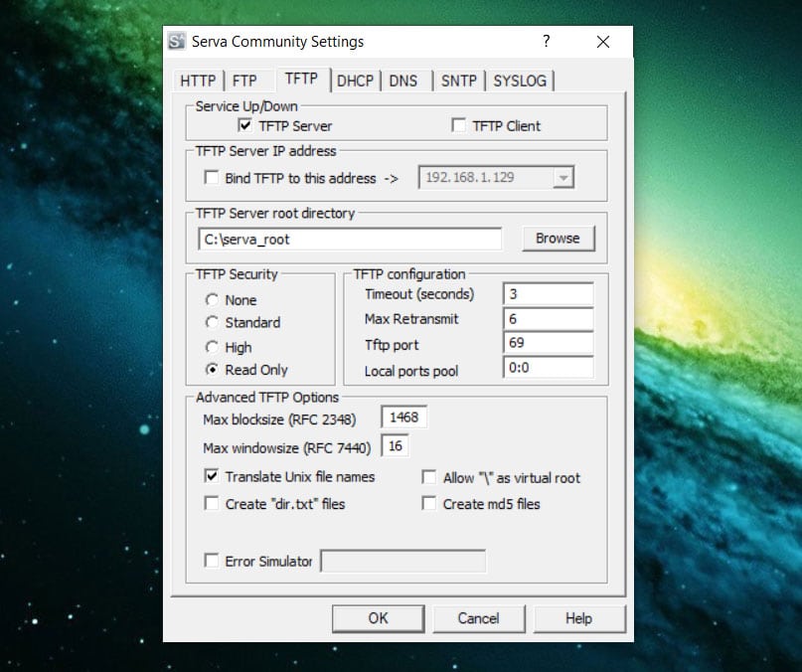Click the Max Retransmit field
The height and width of the screenshot is (672, 802).
click(x=548, y=319)
